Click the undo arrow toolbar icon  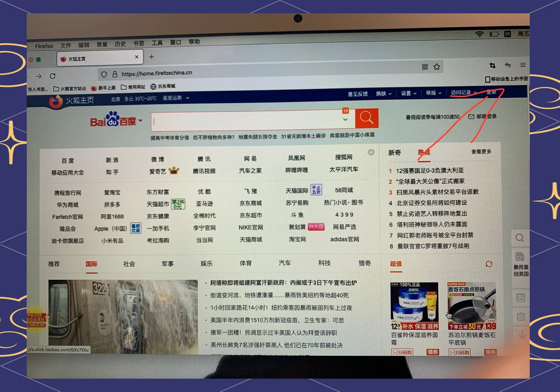click(x=508, y=65)
